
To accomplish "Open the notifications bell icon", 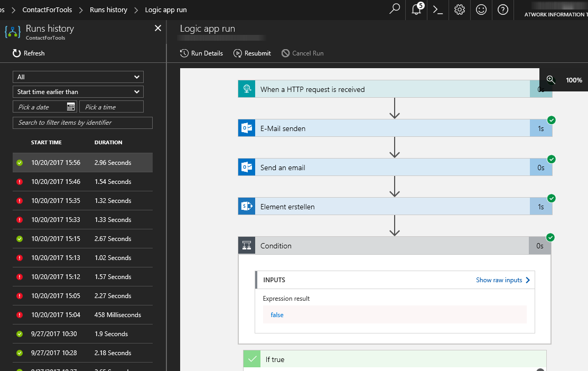I will pyautogui.click(x=416, y=10).
